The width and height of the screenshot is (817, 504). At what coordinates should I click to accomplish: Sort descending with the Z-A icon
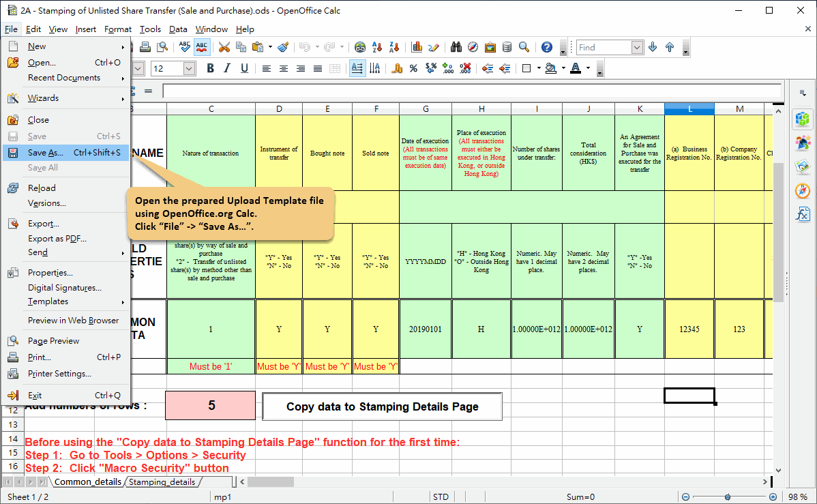tap(394, 48)
